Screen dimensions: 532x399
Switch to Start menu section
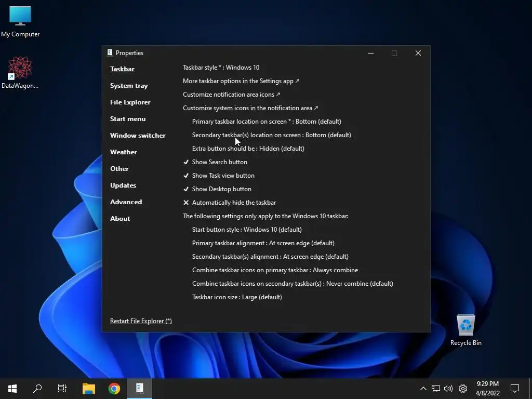[128, 119]
